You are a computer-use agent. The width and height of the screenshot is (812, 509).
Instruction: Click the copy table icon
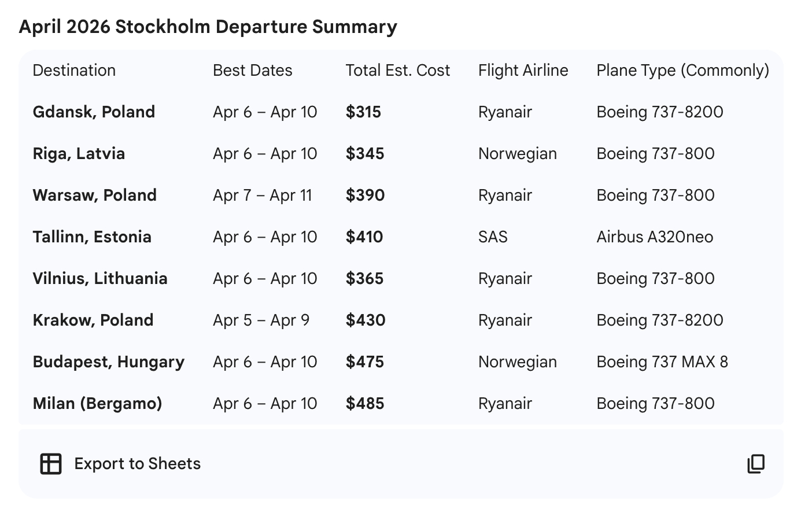pyautogui.click(x=756, y=464)
